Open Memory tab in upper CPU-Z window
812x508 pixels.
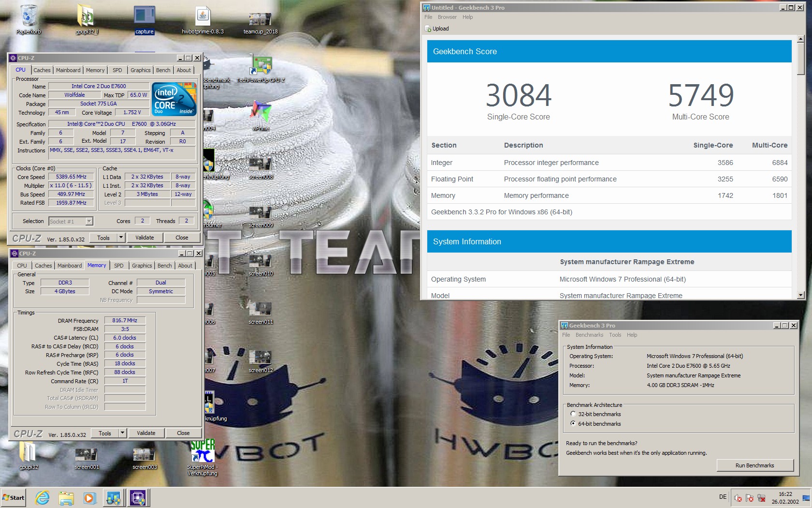95,70
